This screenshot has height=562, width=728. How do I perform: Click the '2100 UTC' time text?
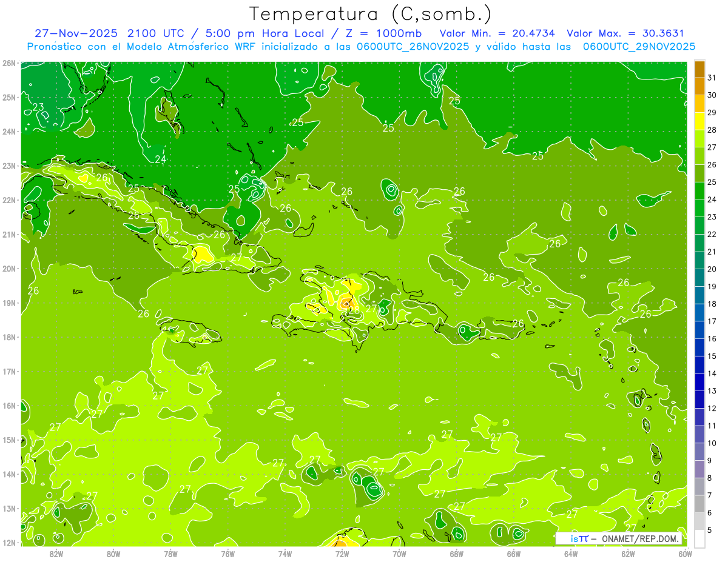[x=155, y=33]
